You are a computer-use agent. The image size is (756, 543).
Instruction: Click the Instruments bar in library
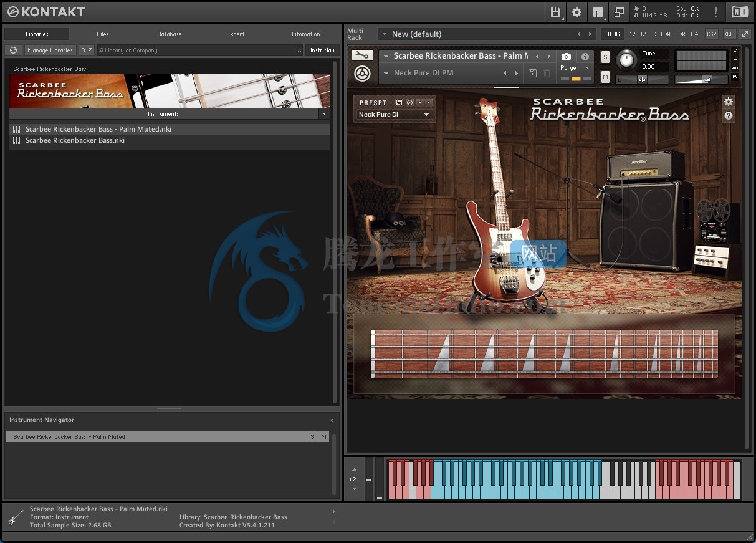click(163, 114)
